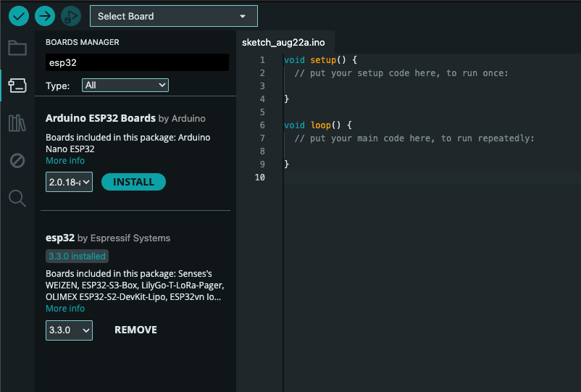
Task: Open the Sketchbook folder icon in sidebar
Action: pos(17,48)
